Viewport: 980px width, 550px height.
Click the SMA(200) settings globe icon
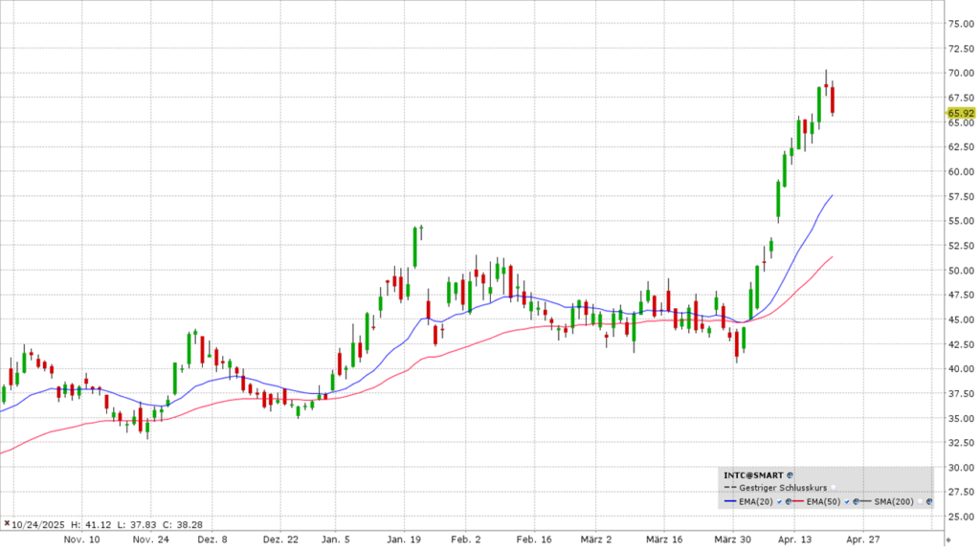[x=927, y=501]
